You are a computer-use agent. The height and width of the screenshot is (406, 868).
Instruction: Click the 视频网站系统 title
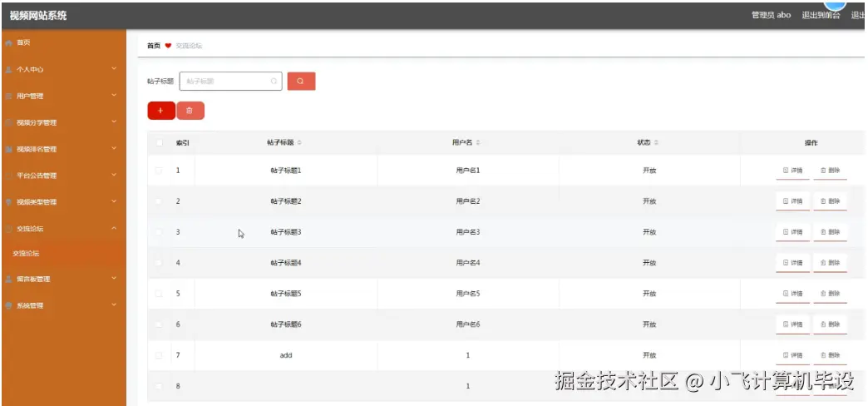coord(38,16)
